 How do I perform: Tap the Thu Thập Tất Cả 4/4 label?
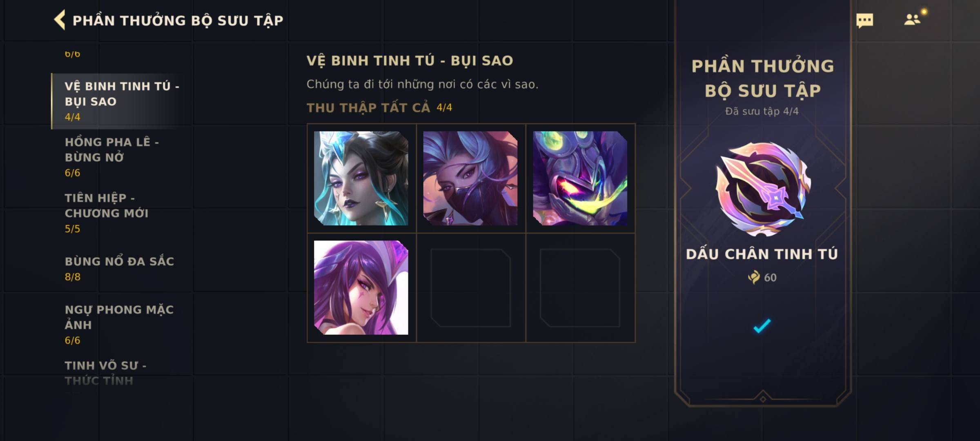pos(379,108)
